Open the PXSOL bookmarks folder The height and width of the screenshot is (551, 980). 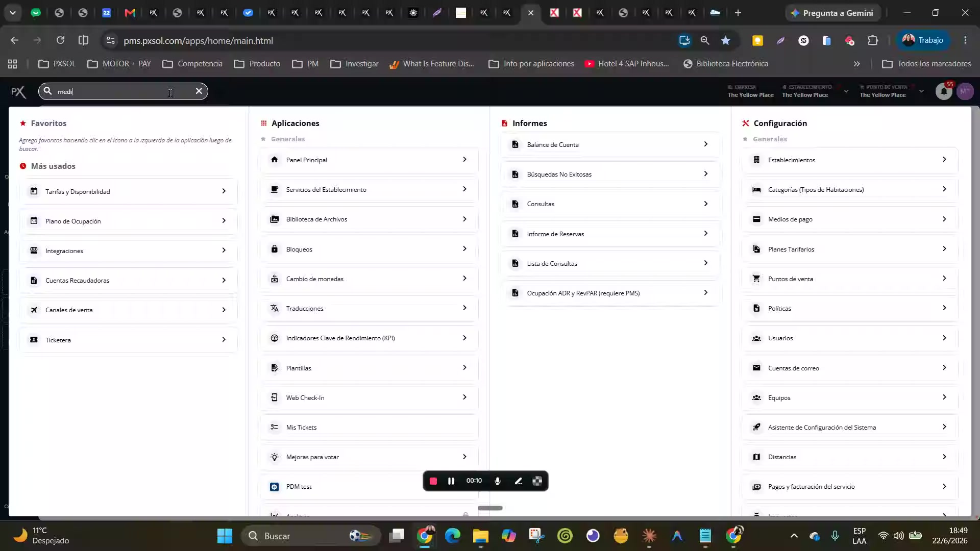click(57, 64)
